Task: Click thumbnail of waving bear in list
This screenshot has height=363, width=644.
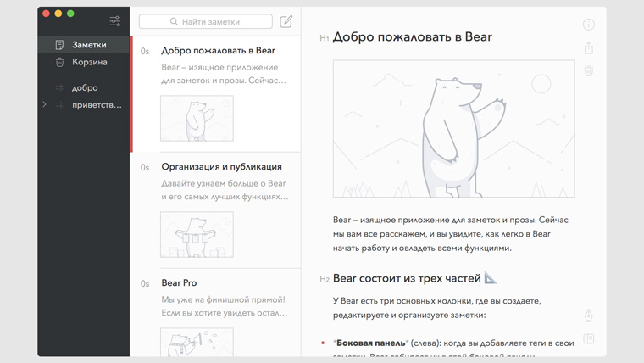Action: pos(197,119)
